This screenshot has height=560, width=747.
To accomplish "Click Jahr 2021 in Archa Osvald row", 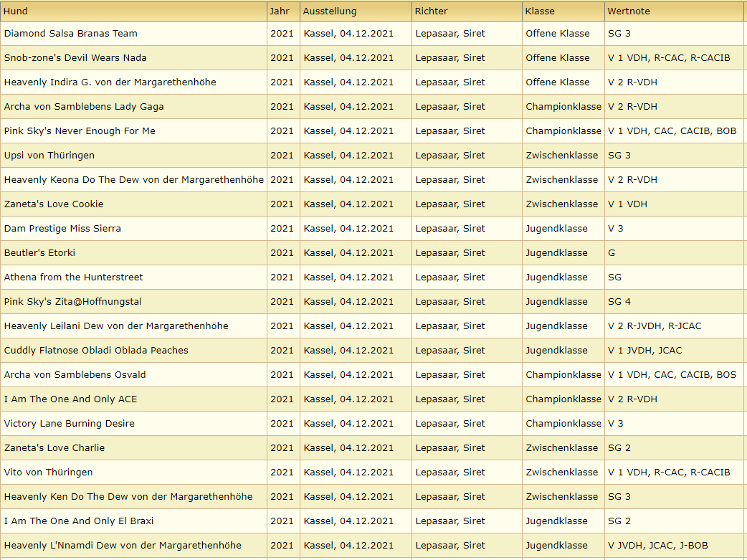I will pos(282,374).
